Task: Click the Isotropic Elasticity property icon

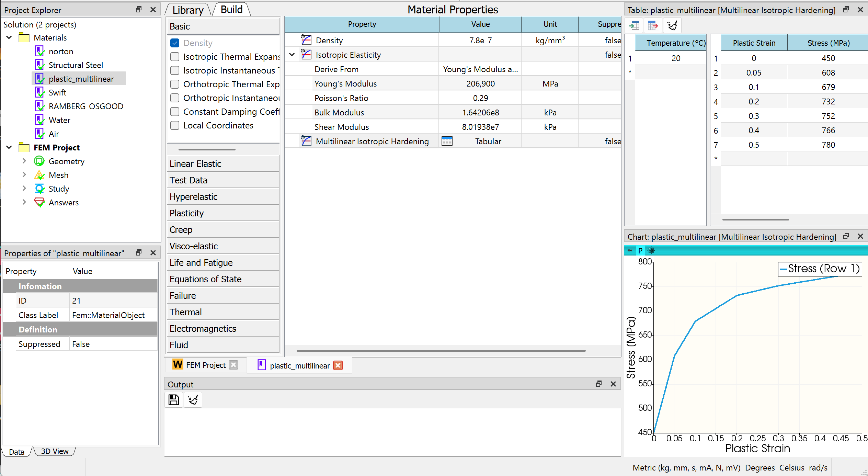Action: click(x=306, y=55)
